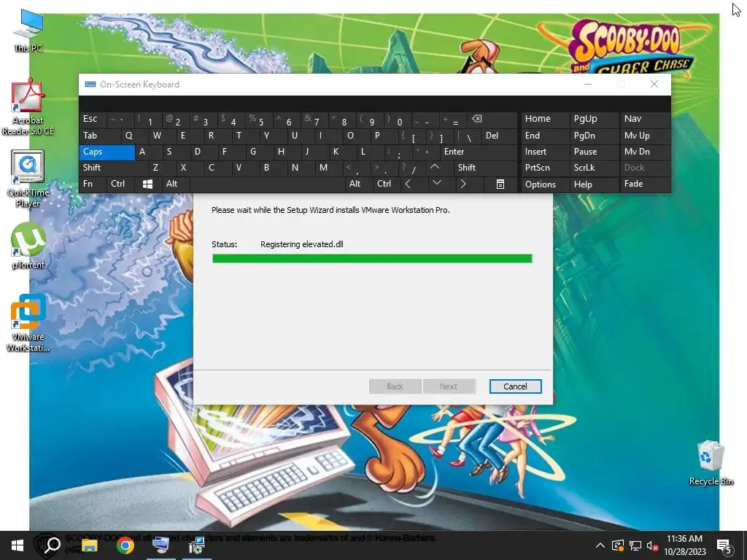The image size is (747, 560).
Task: Toggle the Caps lock key off
Action: click(107, 152)
